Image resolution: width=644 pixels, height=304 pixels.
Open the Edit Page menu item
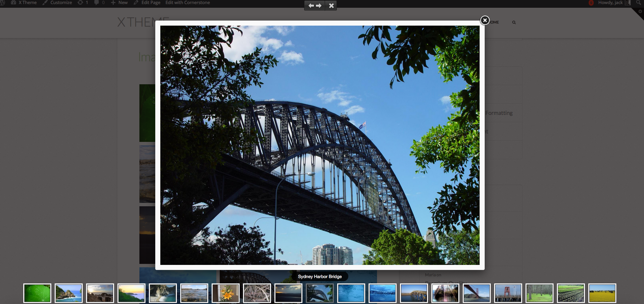151,2
